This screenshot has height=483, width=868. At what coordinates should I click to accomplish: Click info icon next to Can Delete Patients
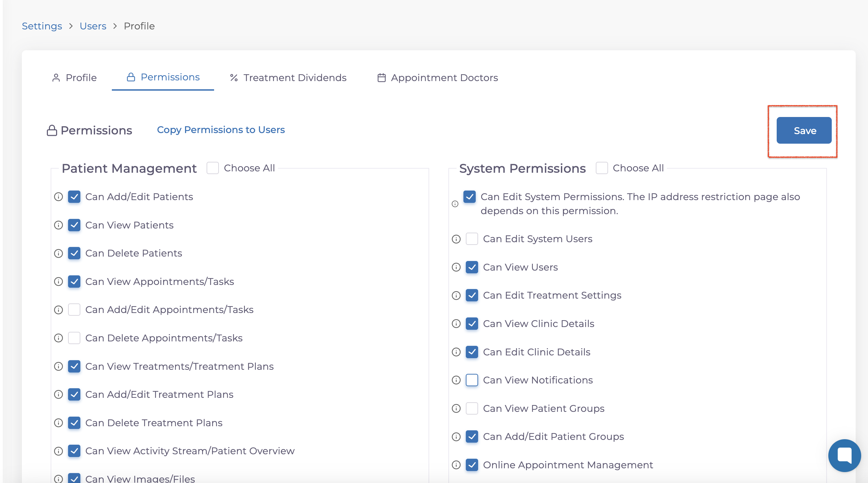point(58,253)
